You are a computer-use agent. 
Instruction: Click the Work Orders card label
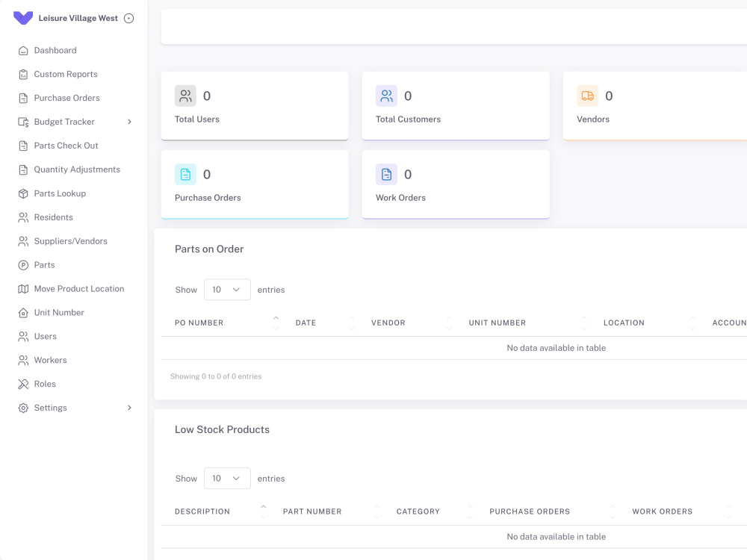point(400,198)
